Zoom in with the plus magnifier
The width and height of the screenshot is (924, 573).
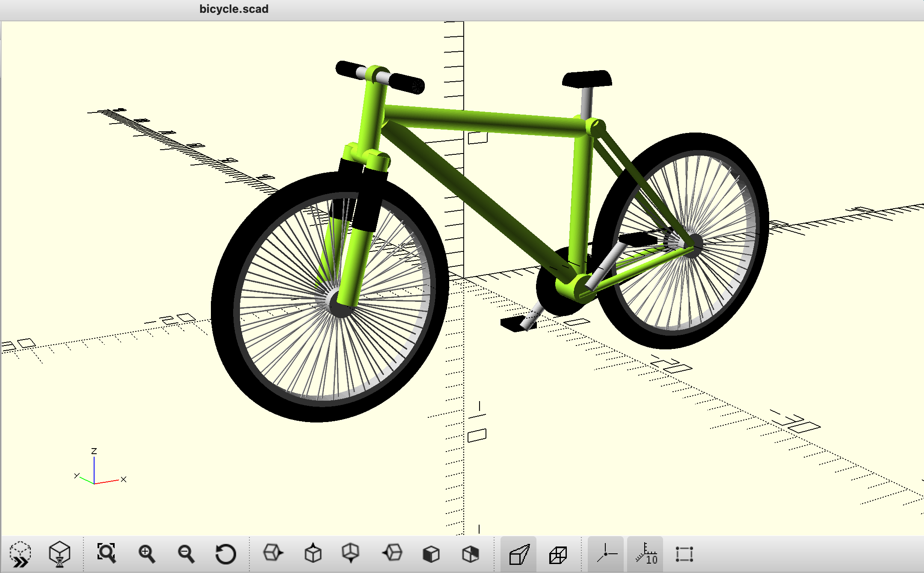[146, 554]
